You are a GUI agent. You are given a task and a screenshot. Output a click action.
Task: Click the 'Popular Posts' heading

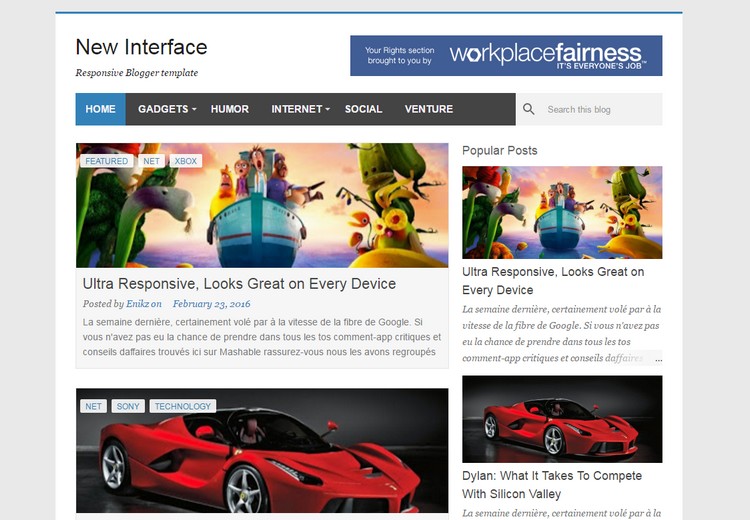pos(499,151)
